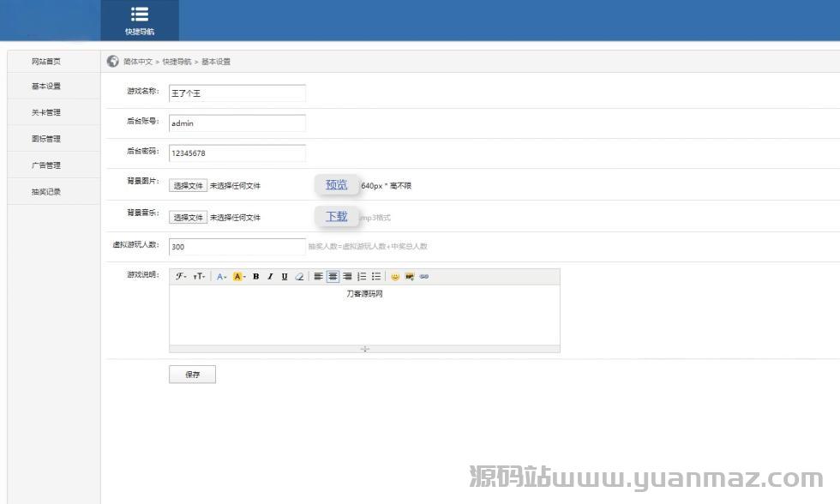
Task: Open the text color dropdown
Action: tap(221, 277)
